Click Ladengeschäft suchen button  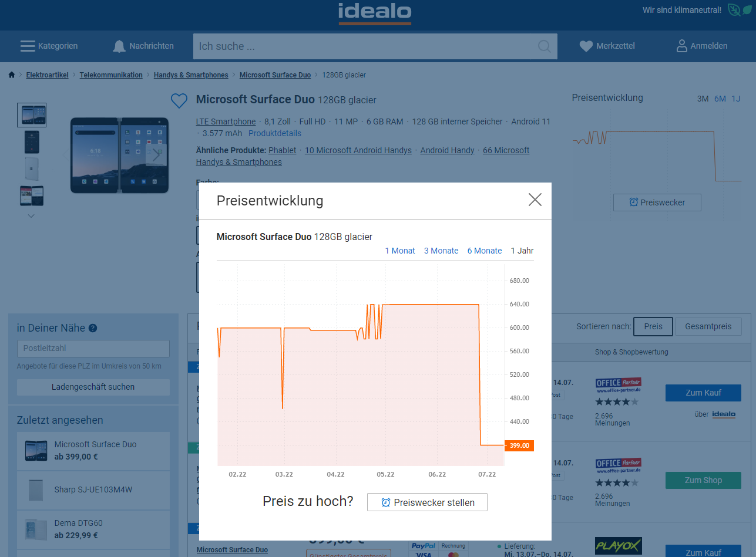pyautogui.click(x=93, y=387)
